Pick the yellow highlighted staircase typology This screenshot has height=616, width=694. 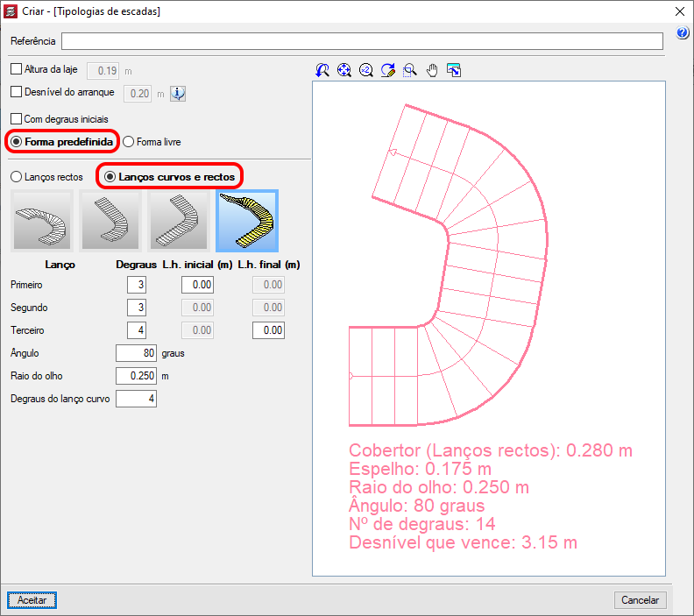tap(247, 221)
